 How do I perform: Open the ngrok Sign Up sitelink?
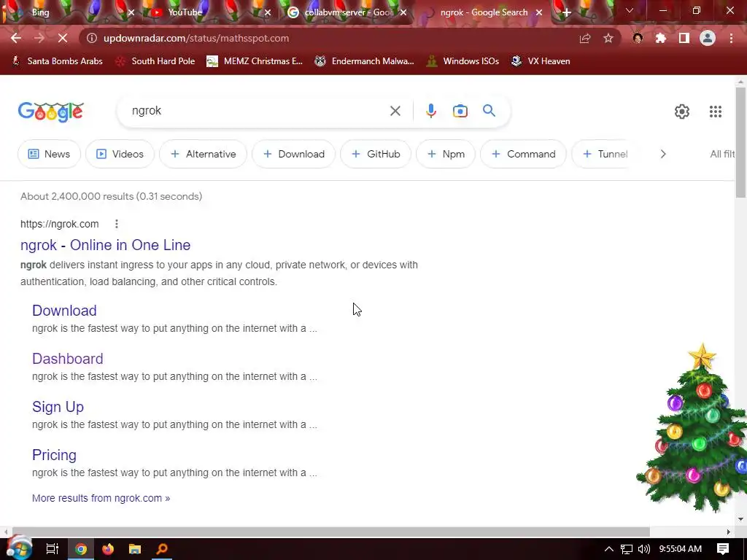point(58,407)
